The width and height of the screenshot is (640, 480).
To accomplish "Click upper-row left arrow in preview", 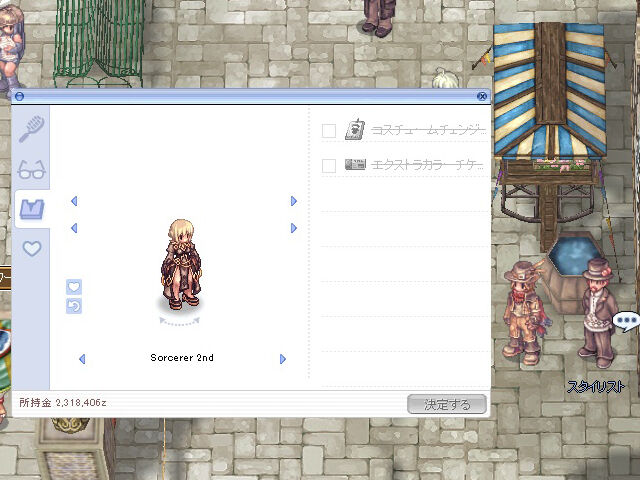I will [x=74, y=201].
